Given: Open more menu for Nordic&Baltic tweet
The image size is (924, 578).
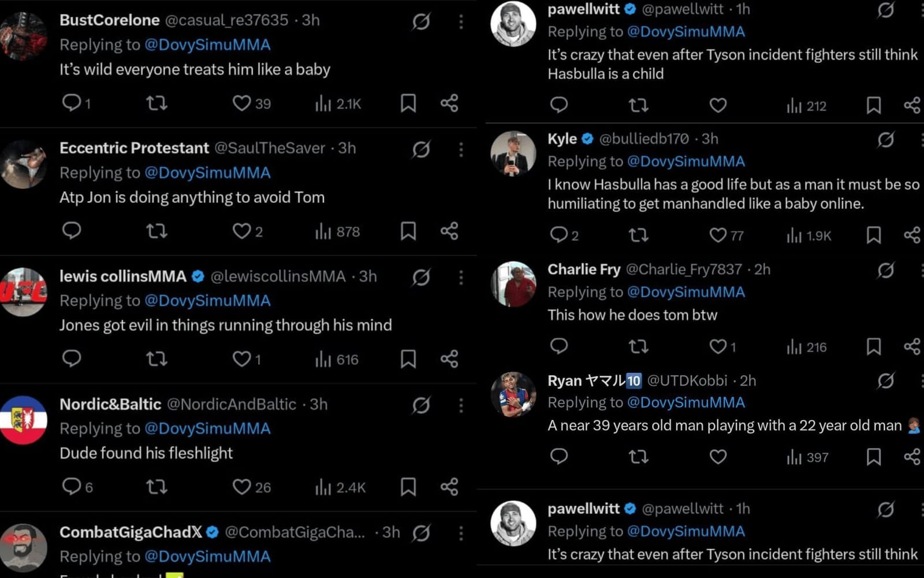Looking at the screenshot, I should (x=461, y=405).
